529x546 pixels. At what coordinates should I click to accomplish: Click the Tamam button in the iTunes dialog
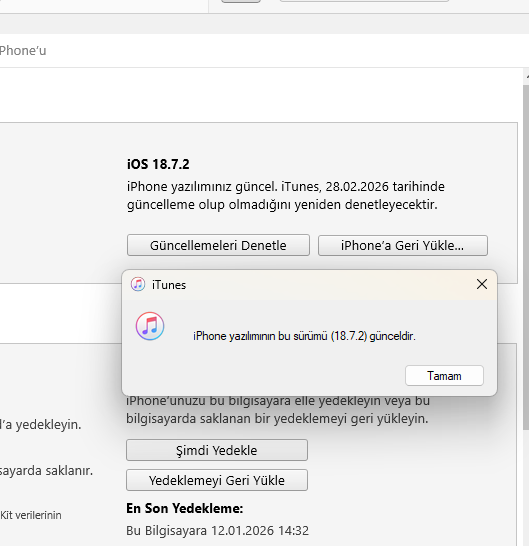(444, 376)
